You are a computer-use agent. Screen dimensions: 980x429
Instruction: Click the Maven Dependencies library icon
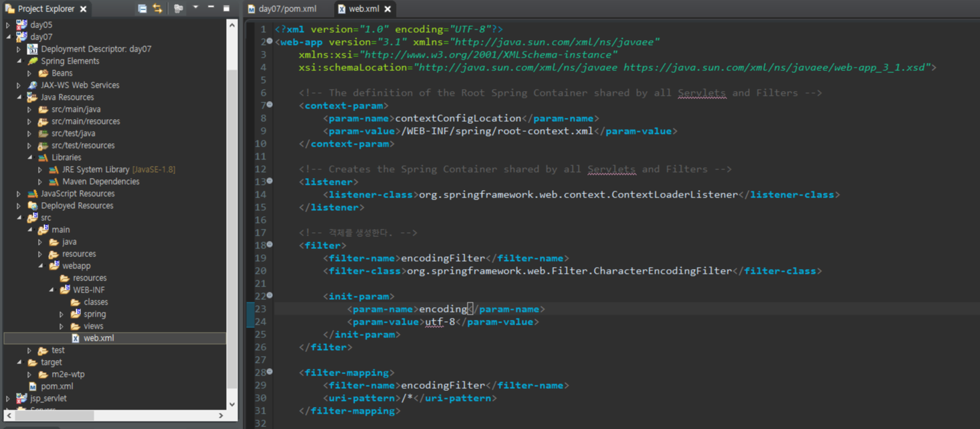(54, 181)
